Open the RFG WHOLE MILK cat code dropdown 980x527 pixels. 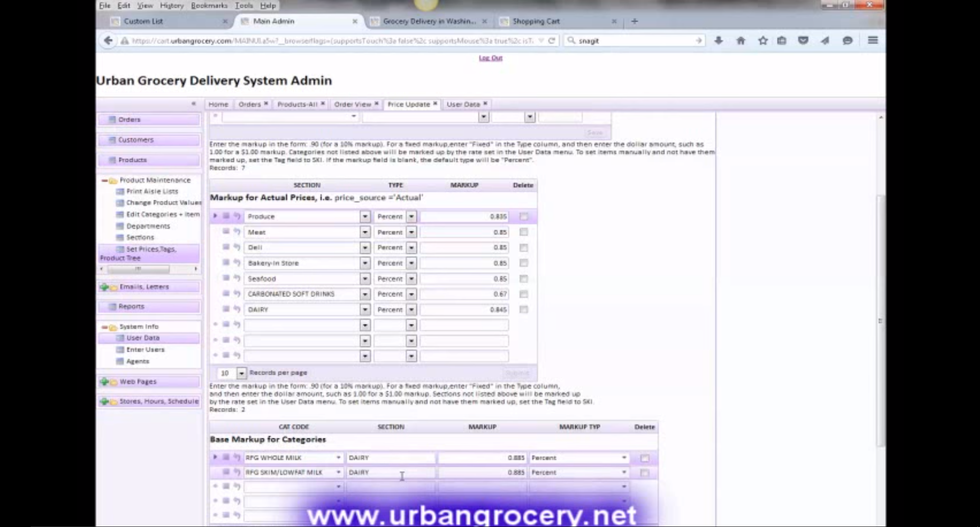338,457
